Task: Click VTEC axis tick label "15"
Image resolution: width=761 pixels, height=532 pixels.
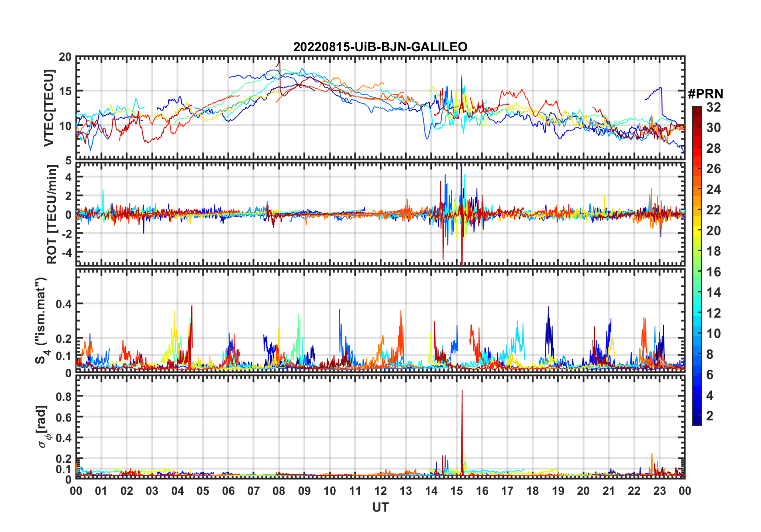Action: (65, 91)
